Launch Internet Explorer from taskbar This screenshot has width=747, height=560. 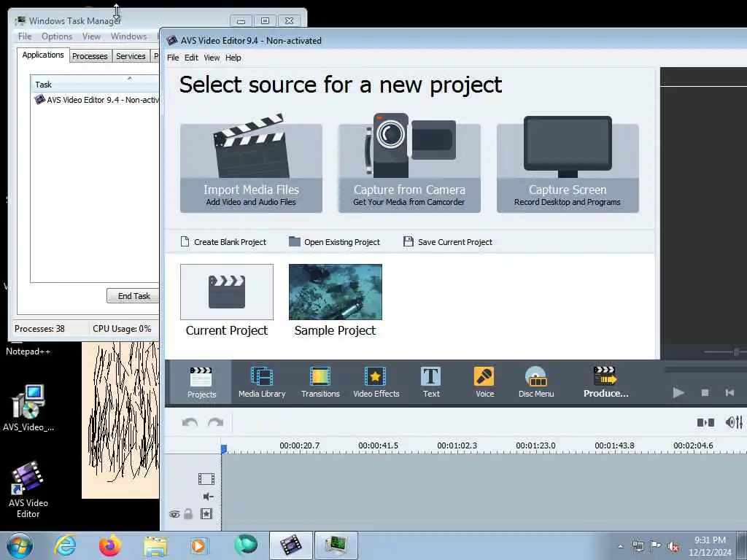[65, 545]
